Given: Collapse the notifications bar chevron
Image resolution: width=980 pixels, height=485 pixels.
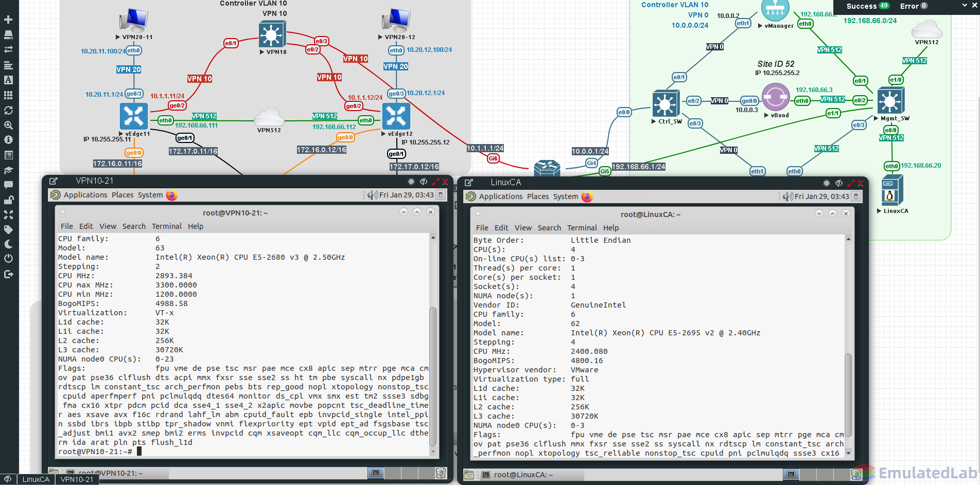Looking at the screenshot, I should pos(965,5).
